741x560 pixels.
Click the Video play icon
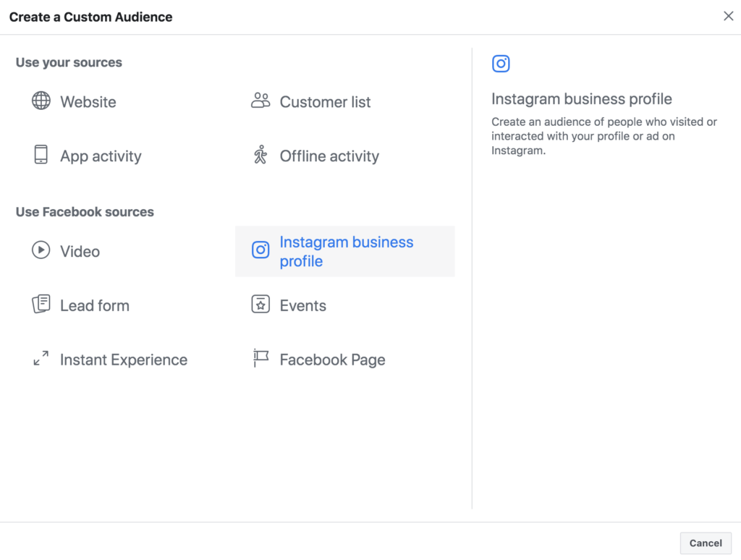41,250
